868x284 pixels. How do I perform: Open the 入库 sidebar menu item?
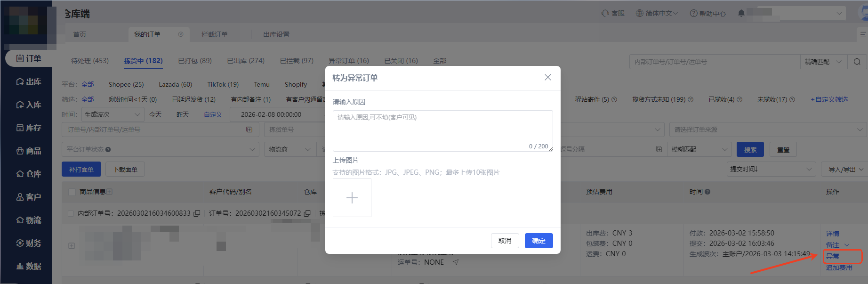click(29, 105)
